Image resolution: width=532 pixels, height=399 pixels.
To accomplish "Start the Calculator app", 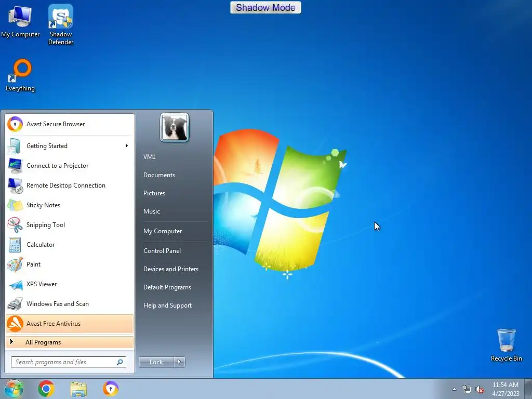I will (x=70, y=245).
